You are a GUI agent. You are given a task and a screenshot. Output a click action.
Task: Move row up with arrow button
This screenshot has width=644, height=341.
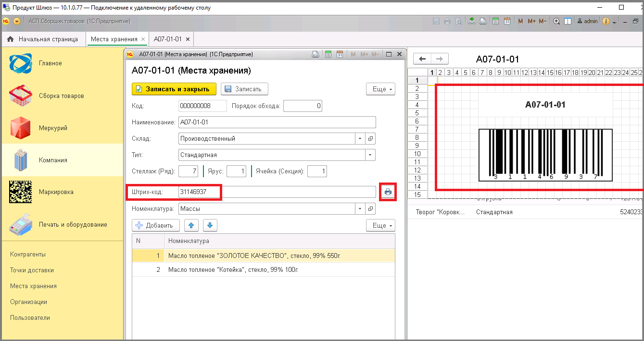(x=191, y=225)
